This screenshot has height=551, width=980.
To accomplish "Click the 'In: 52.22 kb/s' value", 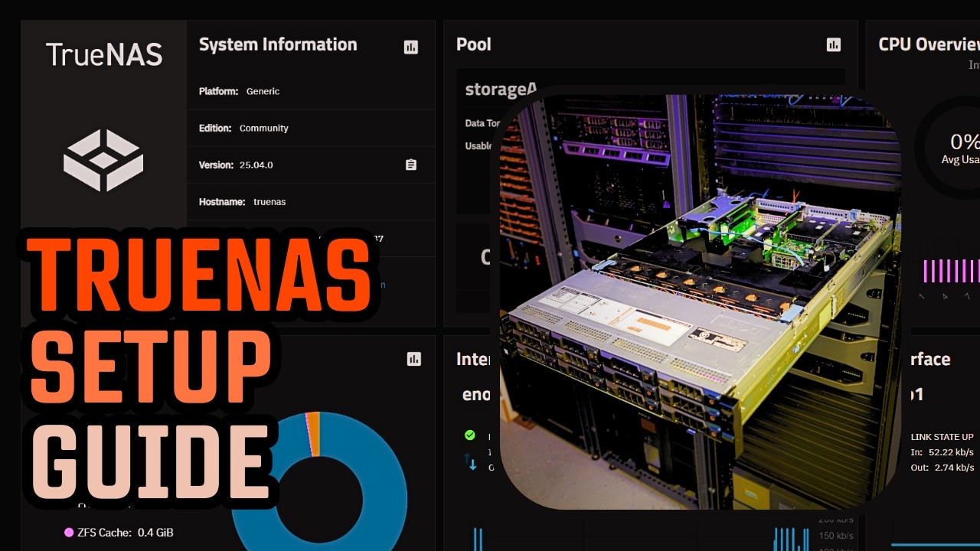I will pos(942,452).
